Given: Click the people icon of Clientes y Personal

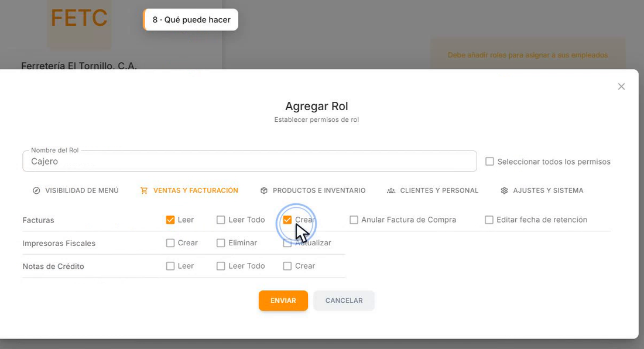Looking at the screenshot, I should (x=391, y=190).
